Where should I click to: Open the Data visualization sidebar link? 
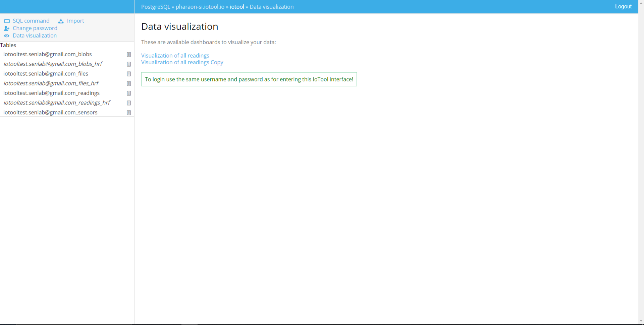click(35, 36)
